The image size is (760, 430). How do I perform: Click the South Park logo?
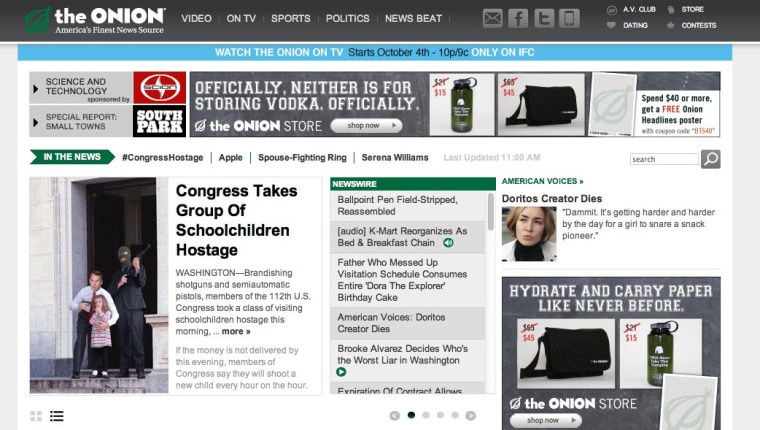159,121
